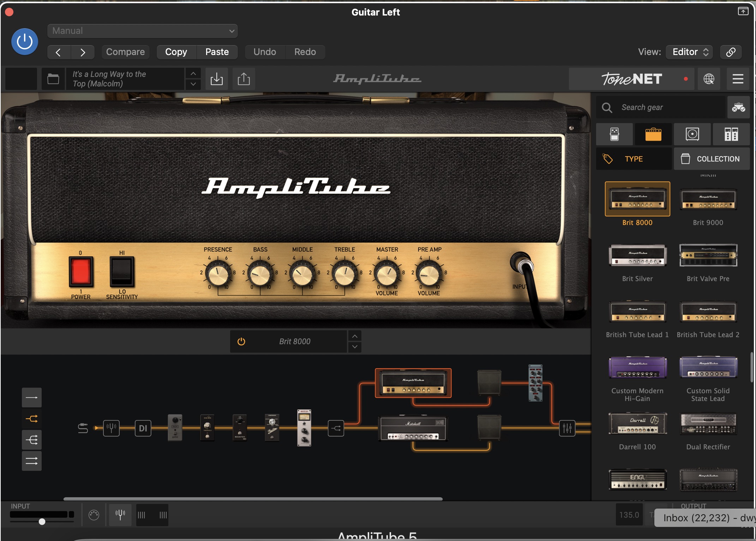The width and height of the screenshot is (756, 541).
Task: Click the Booster pedal in the chain
Action: [240, 427]
